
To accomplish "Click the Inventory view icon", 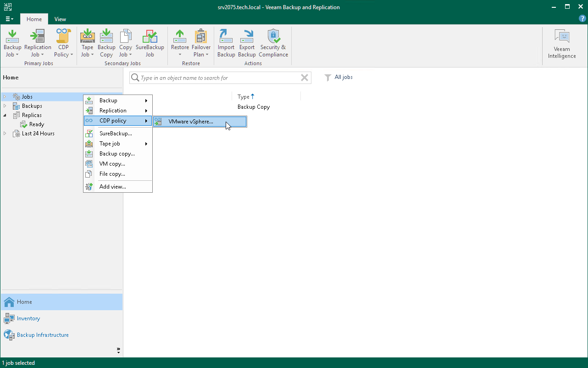I will point(9,318).
